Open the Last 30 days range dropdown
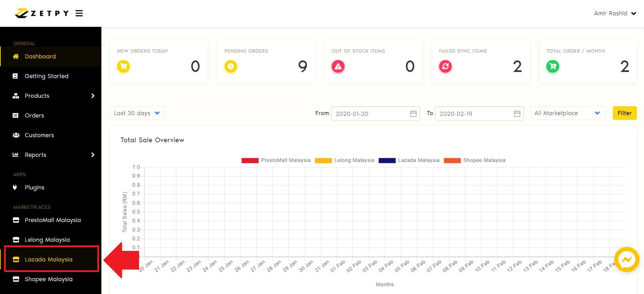644x294 pixels. click(138, 113)
